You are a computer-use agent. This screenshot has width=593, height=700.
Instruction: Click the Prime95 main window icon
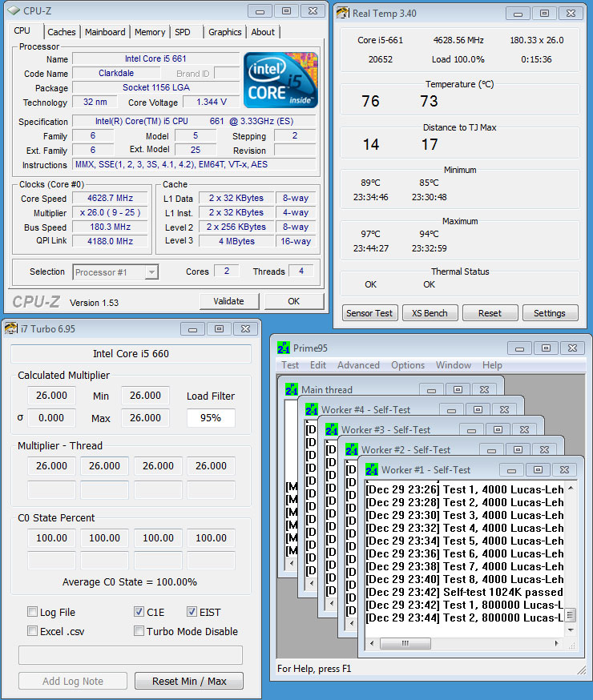click(284, 348)
